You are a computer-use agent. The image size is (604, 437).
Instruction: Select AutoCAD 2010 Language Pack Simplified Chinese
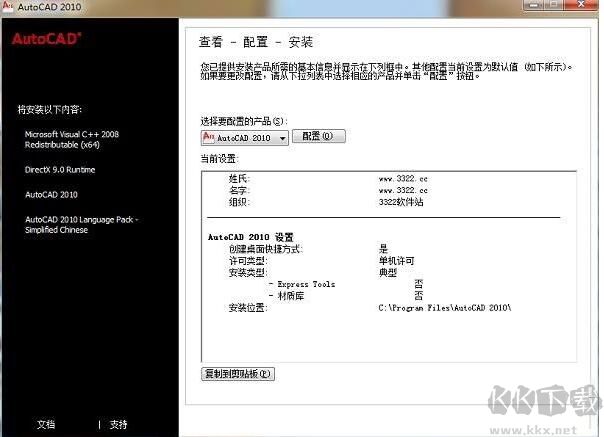(82, 225)
